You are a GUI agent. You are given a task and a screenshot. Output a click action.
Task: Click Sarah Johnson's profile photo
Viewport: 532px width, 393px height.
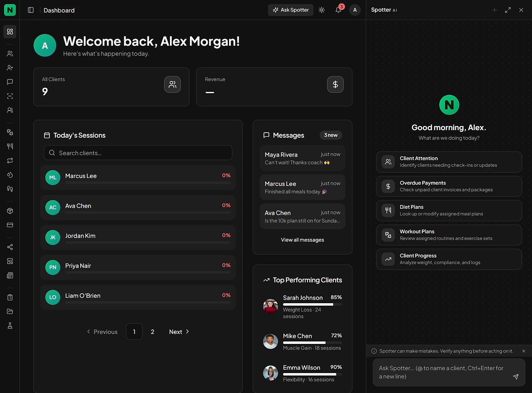pos(271,306)
